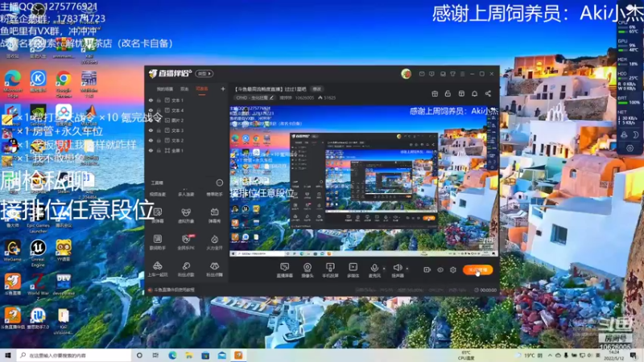The height and width of the screenshot is (362, 644).
Task: Switch to the first scene tab
Action: [165, 88]
